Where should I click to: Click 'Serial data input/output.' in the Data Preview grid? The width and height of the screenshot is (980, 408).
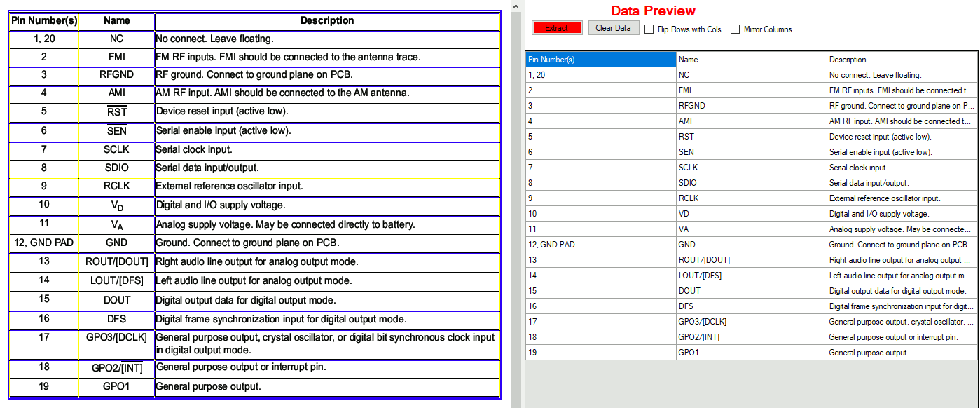(902, 183)
